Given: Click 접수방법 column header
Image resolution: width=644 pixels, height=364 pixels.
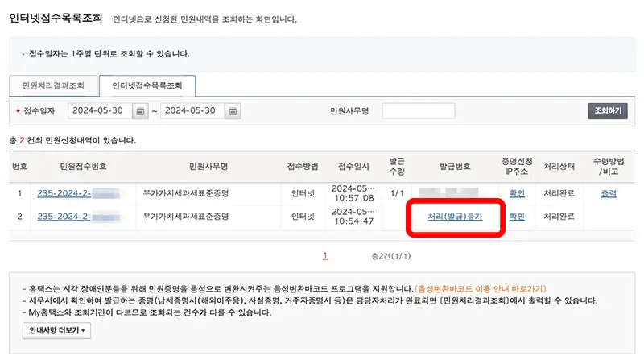Looking at the screenshot, I should pyautogui.click(x=303, y=167).
